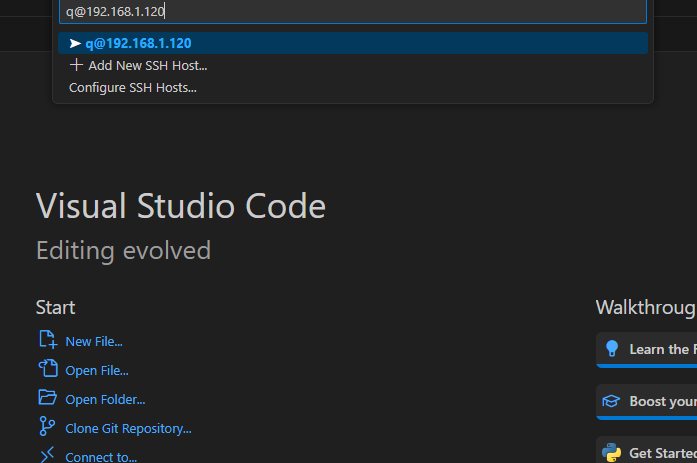697x463 pixels.
Task: Open the Open File... link
Action: pos(97,371)
